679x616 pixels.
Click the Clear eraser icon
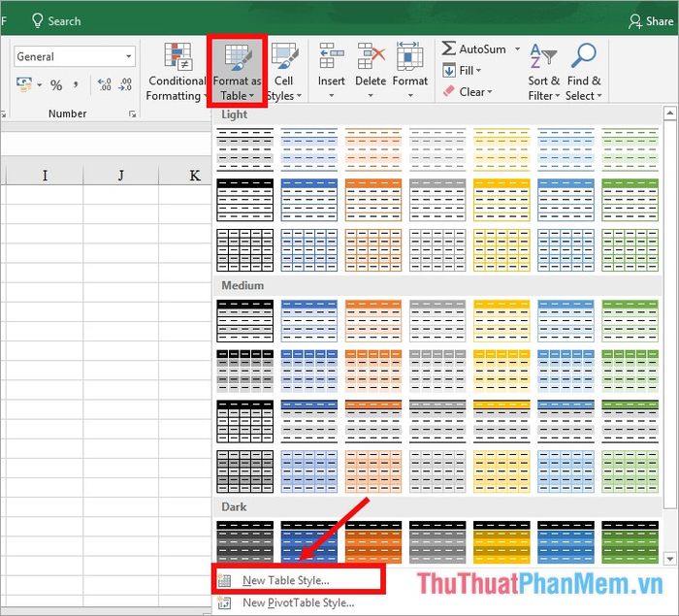[448, 91]
